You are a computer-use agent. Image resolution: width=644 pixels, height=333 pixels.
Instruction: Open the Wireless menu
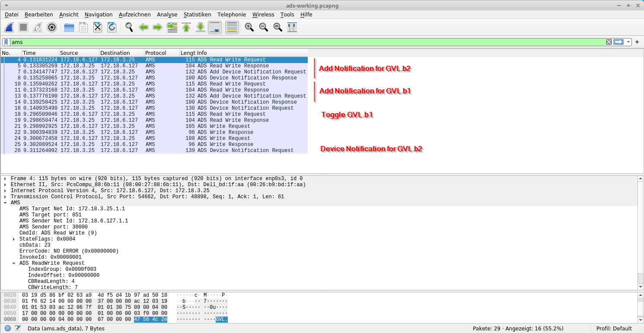coord(263,14)
